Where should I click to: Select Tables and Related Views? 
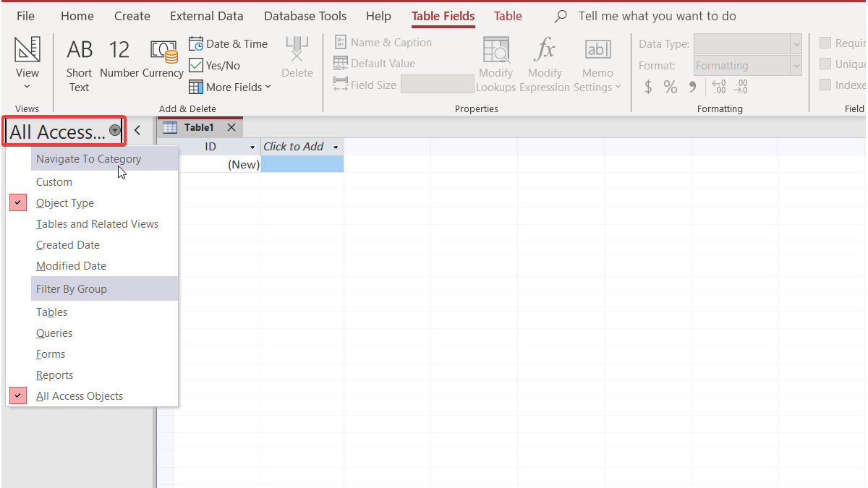97,223
